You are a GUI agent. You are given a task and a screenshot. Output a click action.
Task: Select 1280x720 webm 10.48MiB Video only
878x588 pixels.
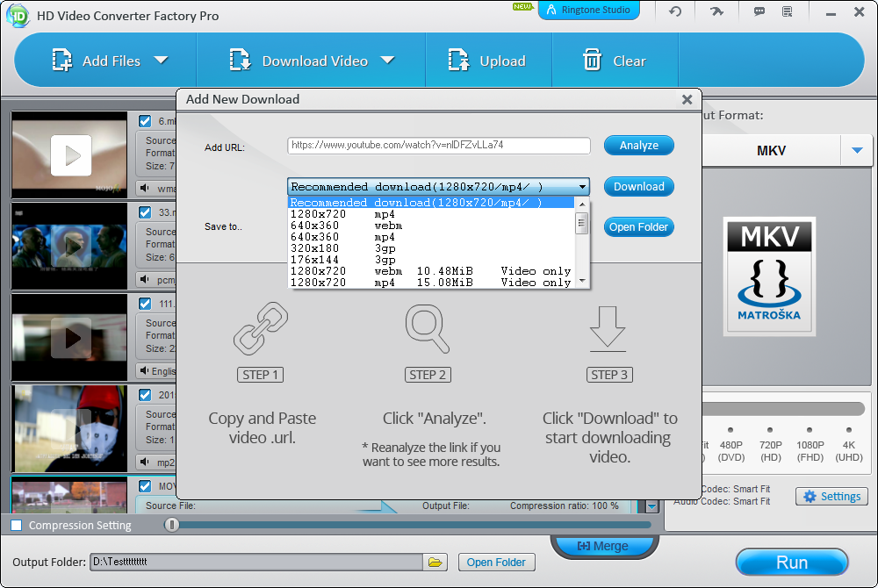431,271
